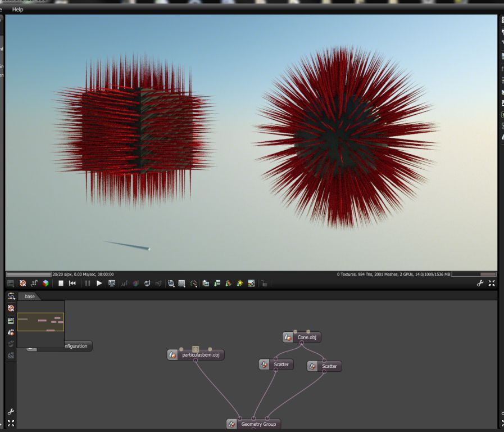The image size is (504, 432).
Task: Select the particulasbem.obj node
Action: pos(196,355)
